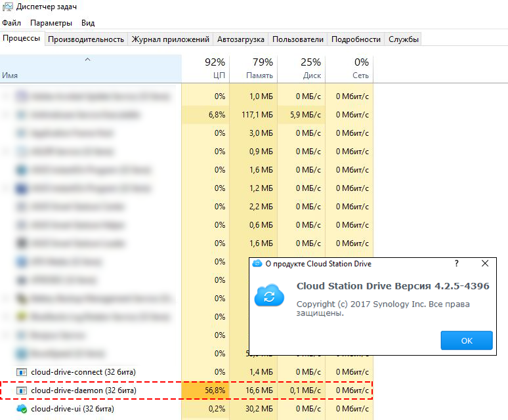Click the cloud-drive-daemon process icon

tap(22, 390)
